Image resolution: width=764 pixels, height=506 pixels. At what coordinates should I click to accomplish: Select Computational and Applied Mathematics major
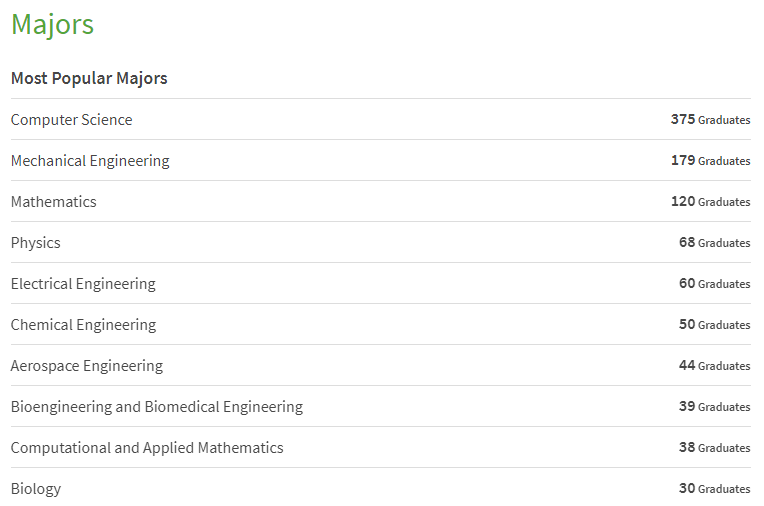pyautogui.click(x=147, y=448)
